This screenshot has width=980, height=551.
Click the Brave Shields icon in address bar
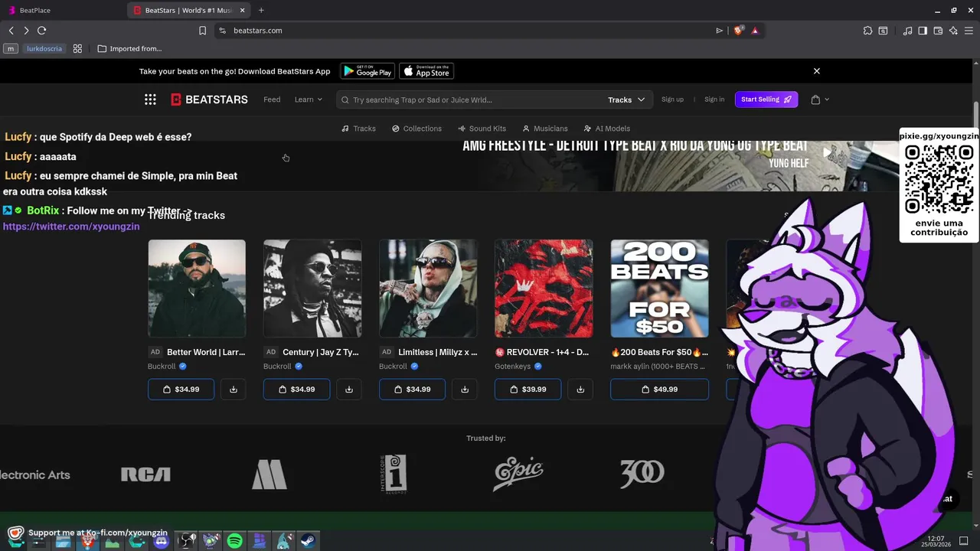tap(738, 31)
